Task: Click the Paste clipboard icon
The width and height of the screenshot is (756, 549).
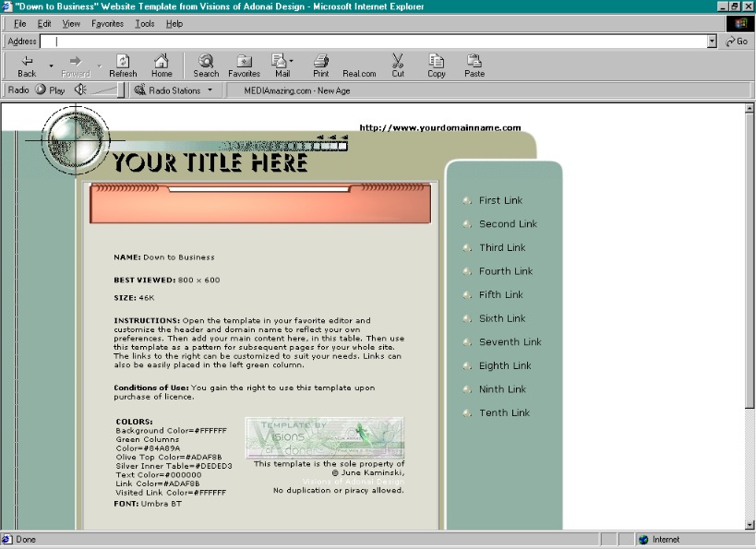Action: pos(474,66)
